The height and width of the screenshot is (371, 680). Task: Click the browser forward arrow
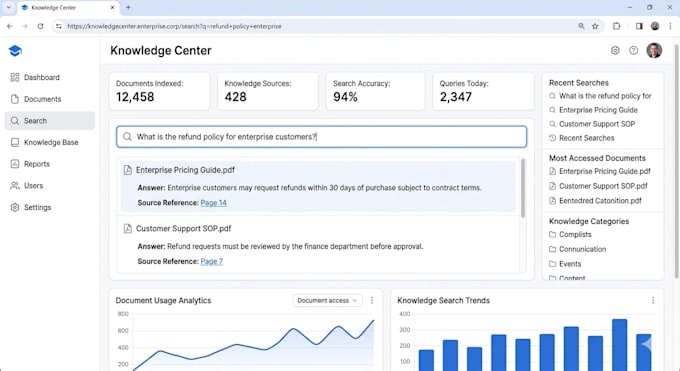[x=25, y=26]
